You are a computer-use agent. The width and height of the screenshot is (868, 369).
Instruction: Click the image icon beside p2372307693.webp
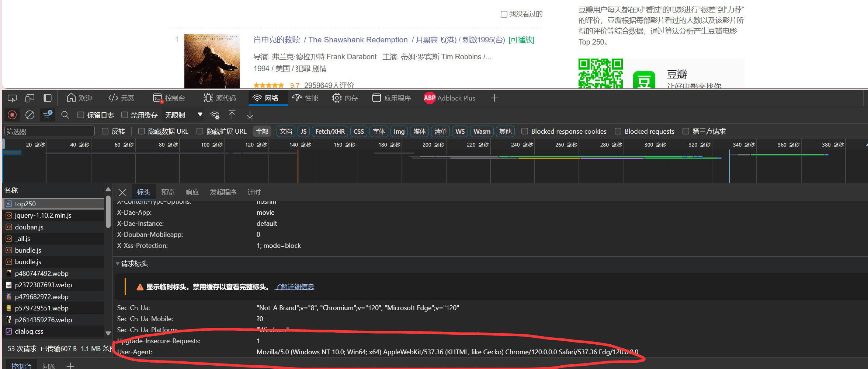point(9,285)
